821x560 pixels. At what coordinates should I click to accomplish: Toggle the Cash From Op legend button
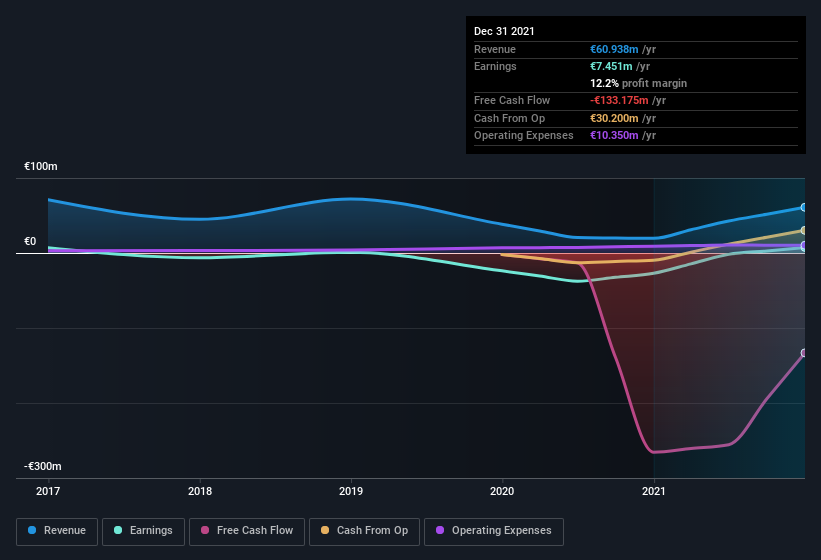[x=364, y=532]
